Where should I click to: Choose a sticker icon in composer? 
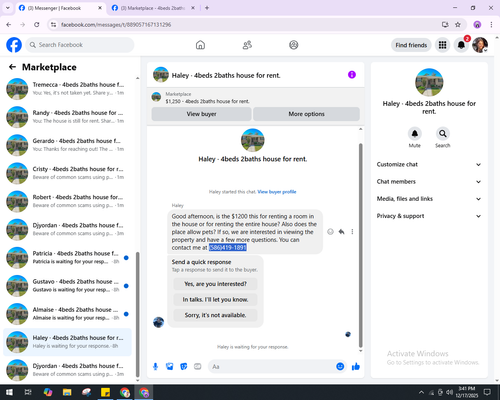[x=184, y=367]
